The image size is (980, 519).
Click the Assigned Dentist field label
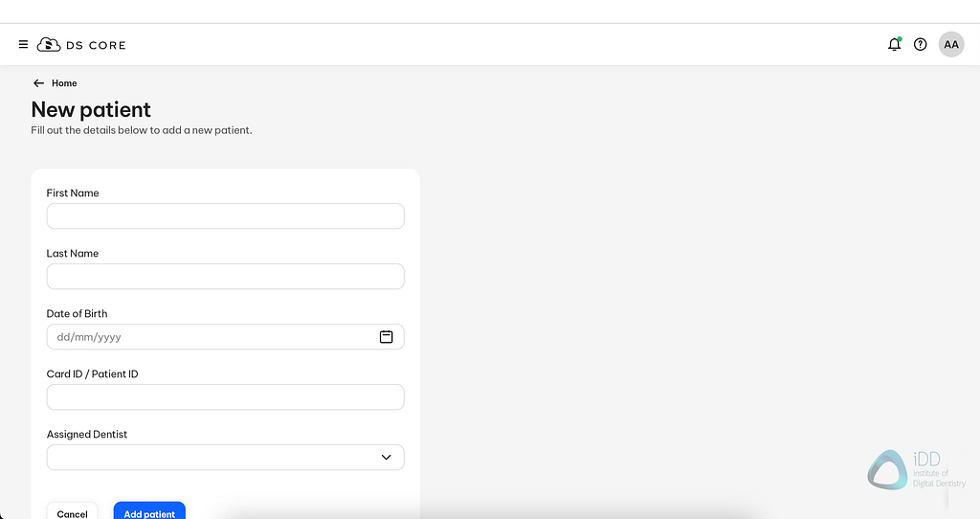87,434
